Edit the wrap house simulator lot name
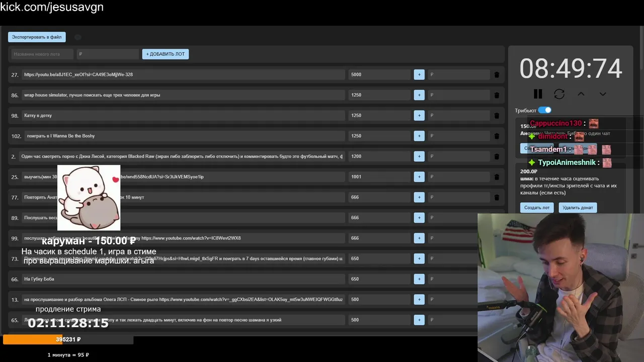Image resolution: width=644 pixels, height=362 pixels. click(x=183, y=95)
